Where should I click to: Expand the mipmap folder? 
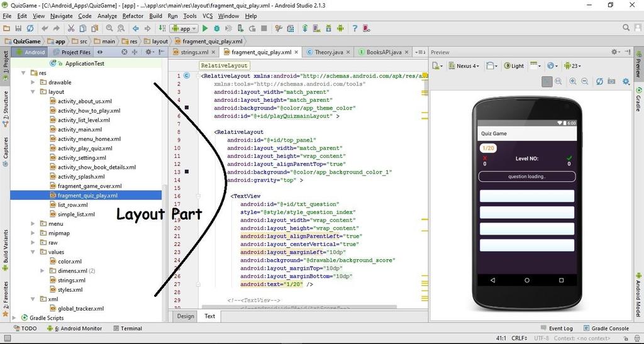(33, 233)
